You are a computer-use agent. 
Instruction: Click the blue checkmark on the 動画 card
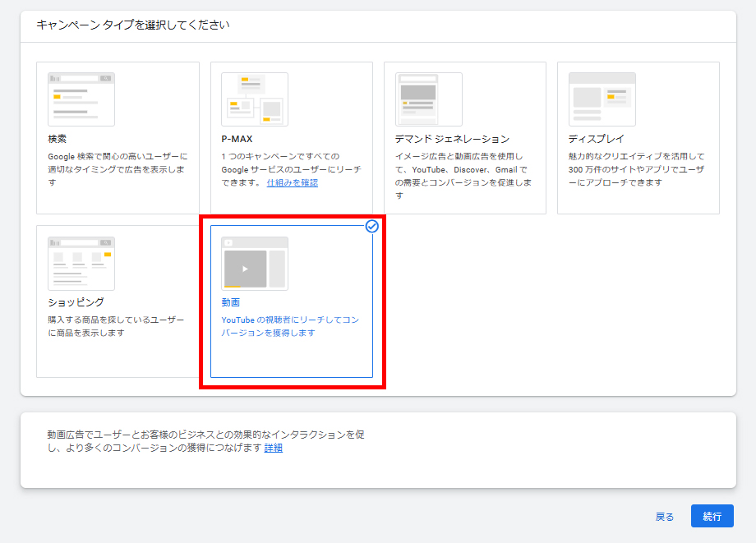(371, 226)
